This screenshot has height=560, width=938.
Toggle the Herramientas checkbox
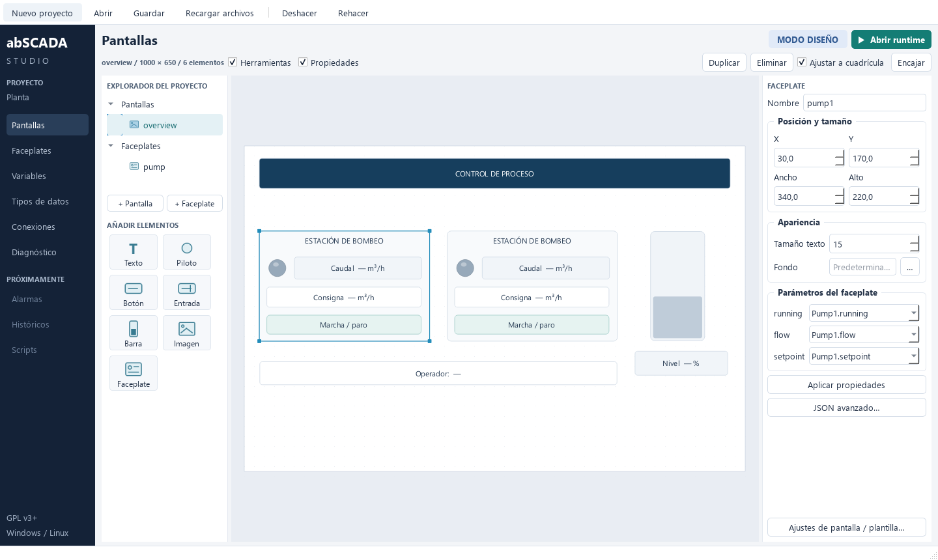point(233,63)
